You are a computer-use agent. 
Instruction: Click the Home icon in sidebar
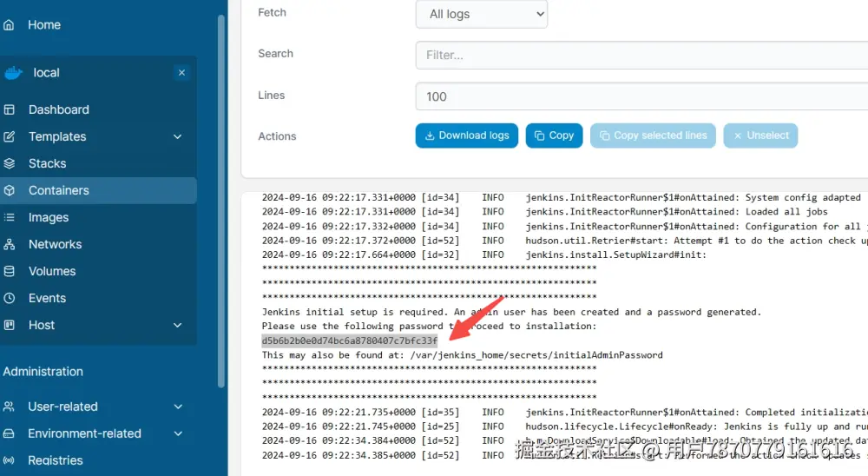pyautogui.click(x=9, y=25)
